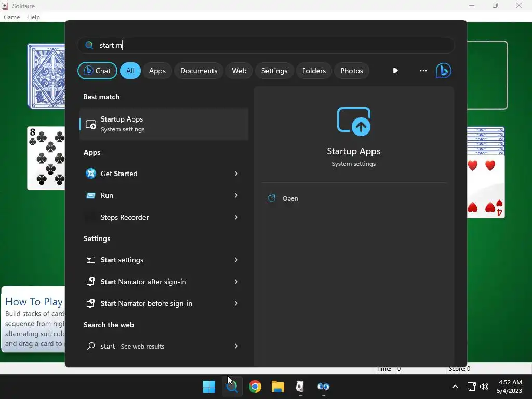The width and height of the screenshot is (532, 399).
Task: Click the search box containing 'start m'
Action: (266, 45)
